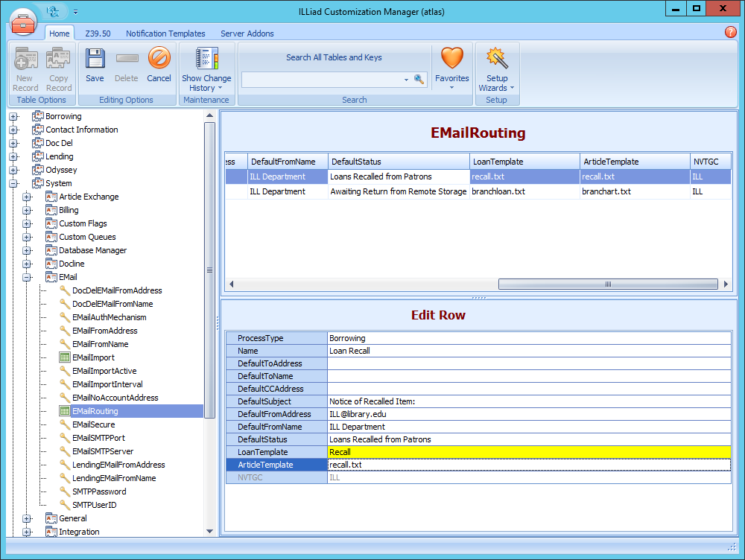Open Show Change History
Image resolution: width=745 pixels, height=560 pixels.
206,67
